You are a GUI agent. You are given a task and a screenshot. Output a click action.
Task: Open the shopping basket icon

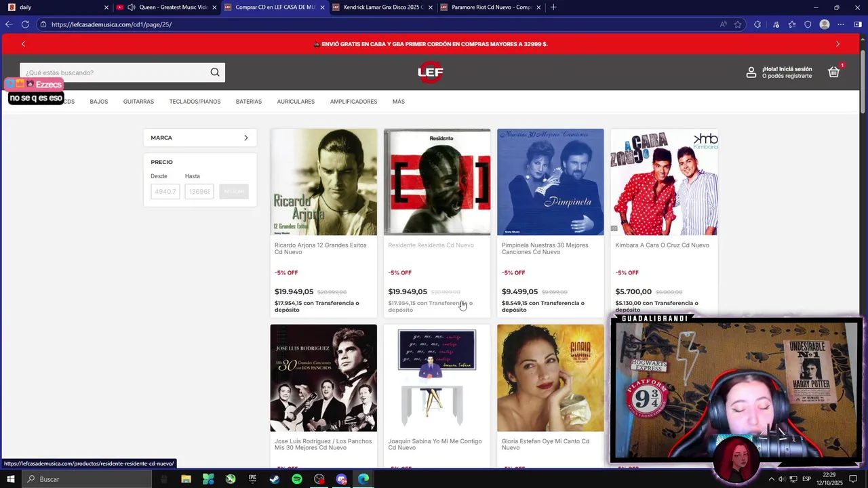(x=834, y=72)
